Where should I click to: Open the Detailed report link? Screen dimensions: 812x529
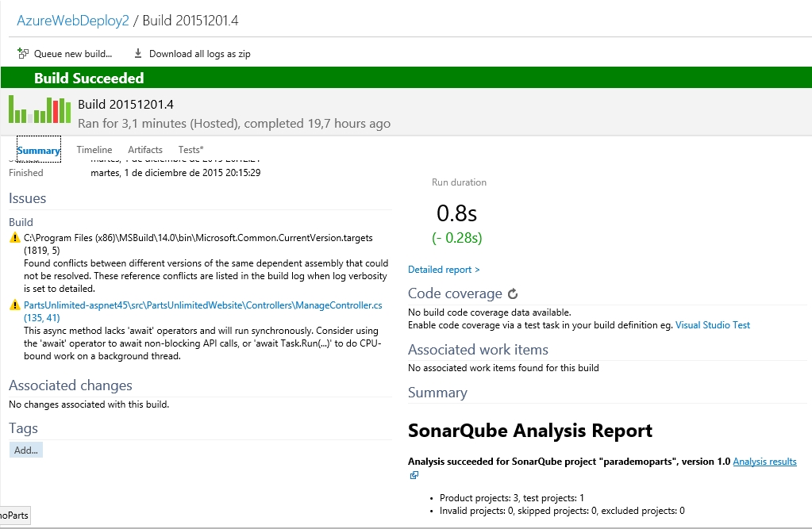444,270
